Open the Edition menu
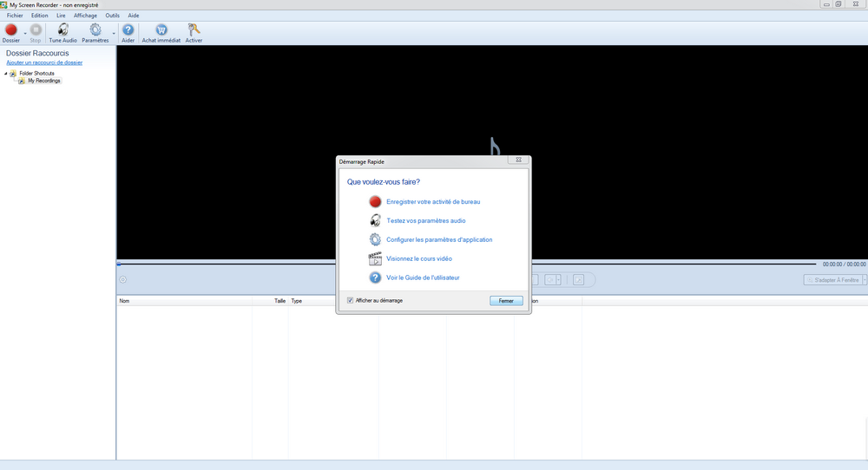 pos(39,16)
